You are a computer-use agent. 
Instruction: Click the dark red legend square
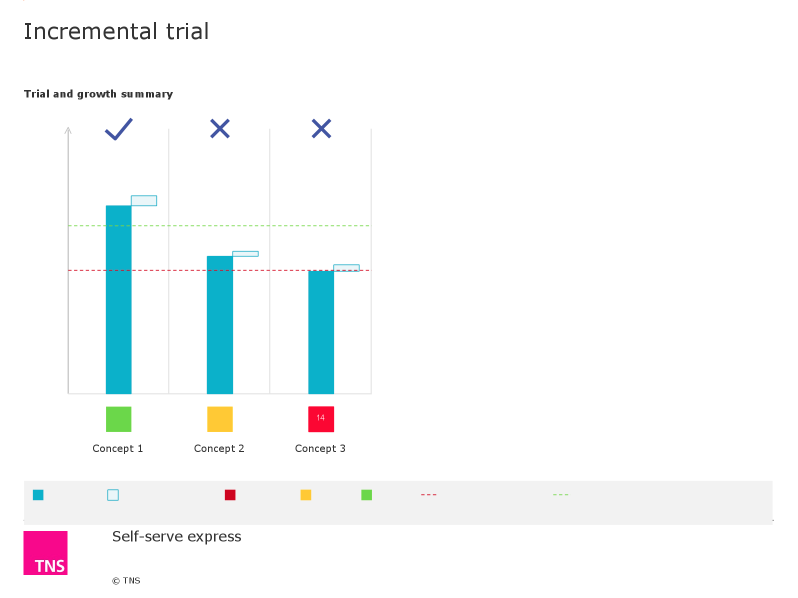click(x=230, y=495)
